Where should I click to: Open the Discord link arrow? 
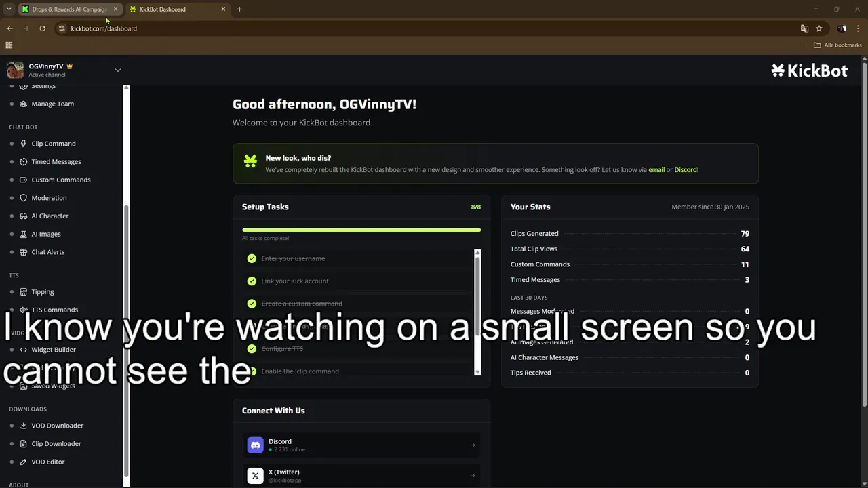[x=473, y=445]
